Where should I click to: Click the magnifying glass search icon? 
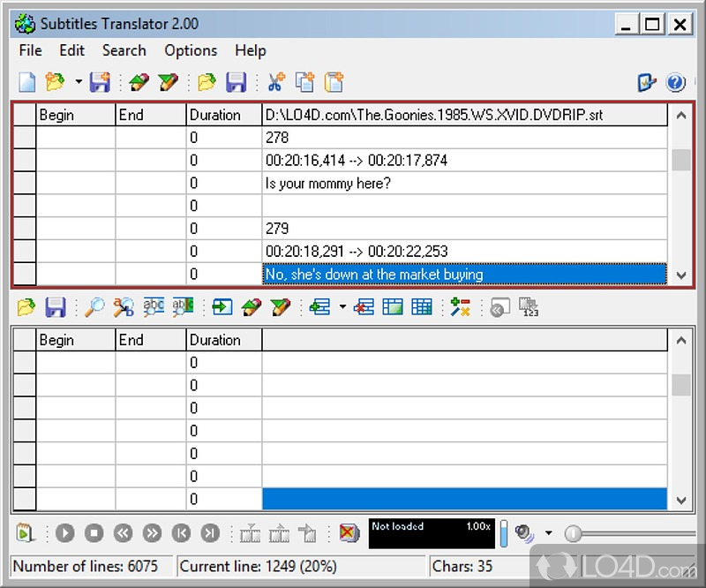pyautogui.click(x=94, y=307)
